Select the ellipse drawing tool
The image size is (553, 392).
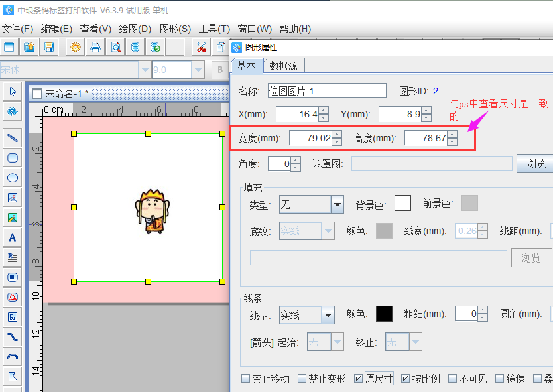[12, 178]
